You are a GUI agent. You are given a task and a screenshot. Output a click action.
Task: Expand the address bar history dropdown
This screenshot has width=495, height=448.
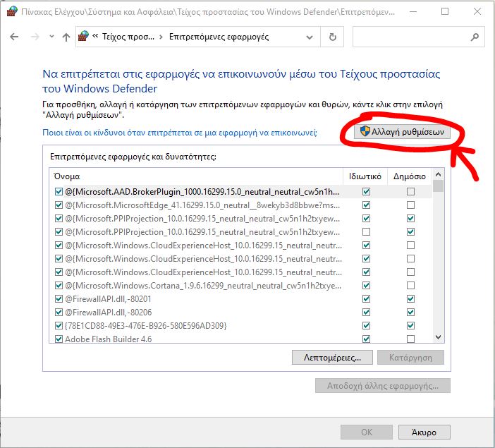[310, 37]
